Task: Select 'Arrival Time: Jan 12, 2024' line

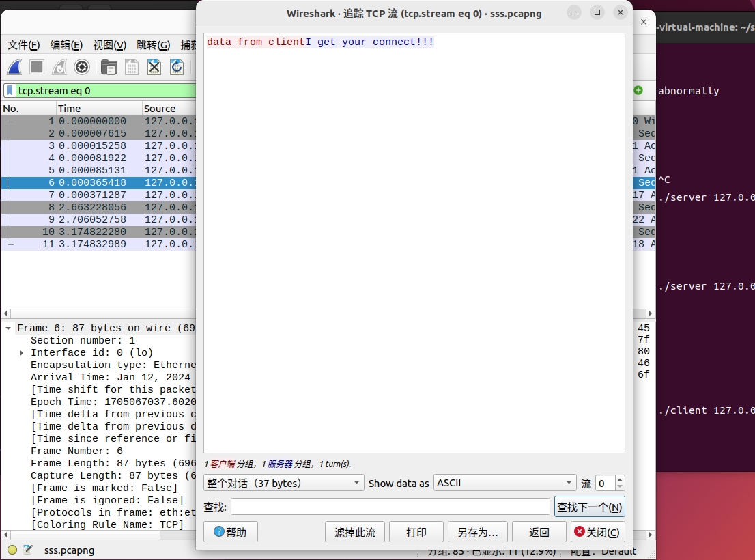Action: point(111,377)
